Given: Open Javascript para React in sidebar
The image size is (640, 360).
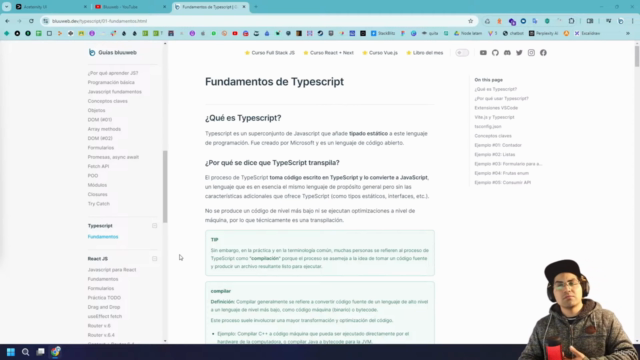Looking at the screenshot, I should (x=112, y=270).
